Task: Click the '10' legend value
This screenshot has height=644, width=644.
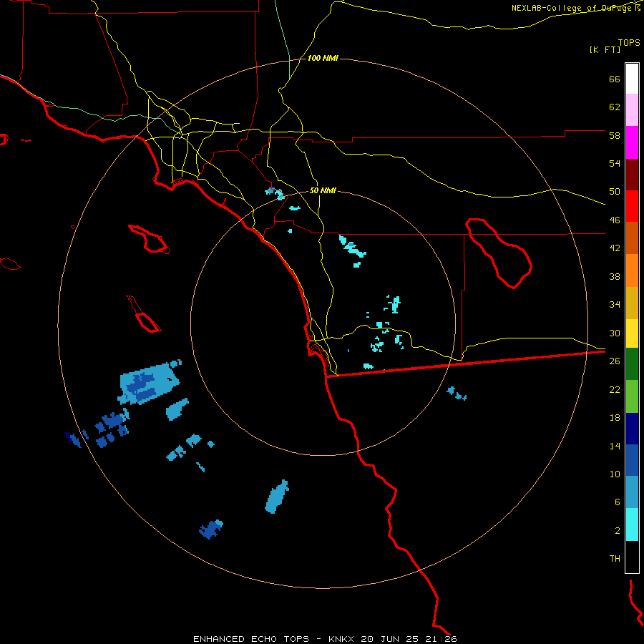Action: (x=615, y=474)
